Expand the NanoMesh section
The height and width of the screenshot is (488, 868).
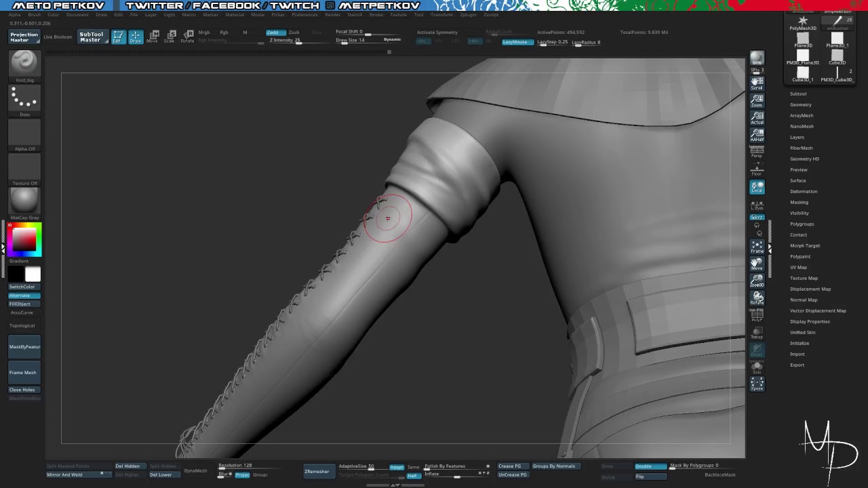802,127
